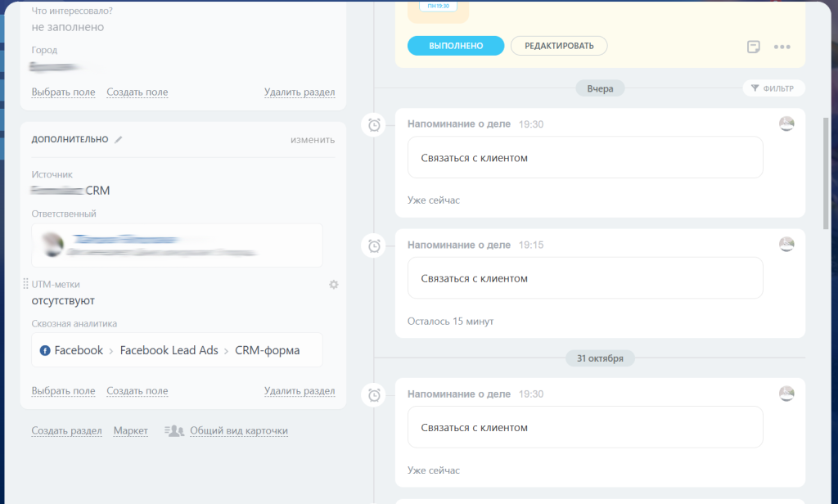Click Выбрать поле under Город field

[x=63, y=92]
